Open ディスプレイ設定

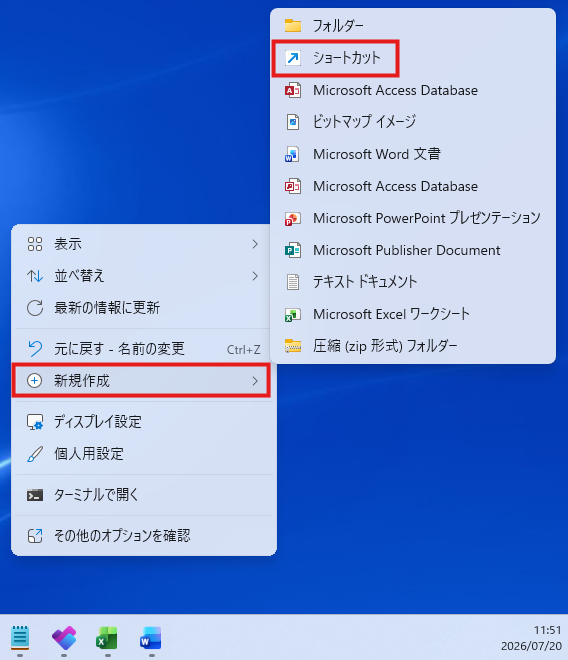click(x=143, y=422)
